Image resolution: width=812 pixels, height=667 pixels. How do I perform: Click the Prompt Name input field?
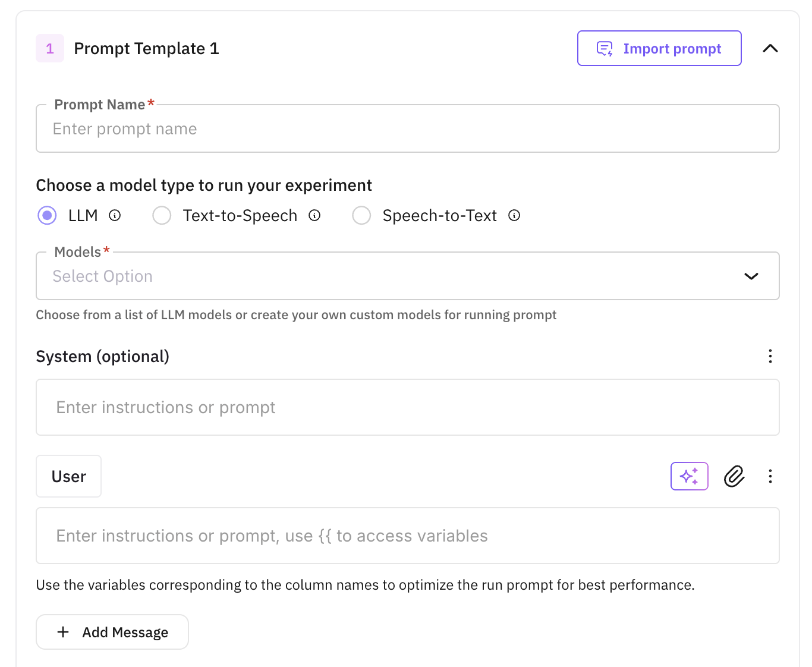click(x=408, y=128)
